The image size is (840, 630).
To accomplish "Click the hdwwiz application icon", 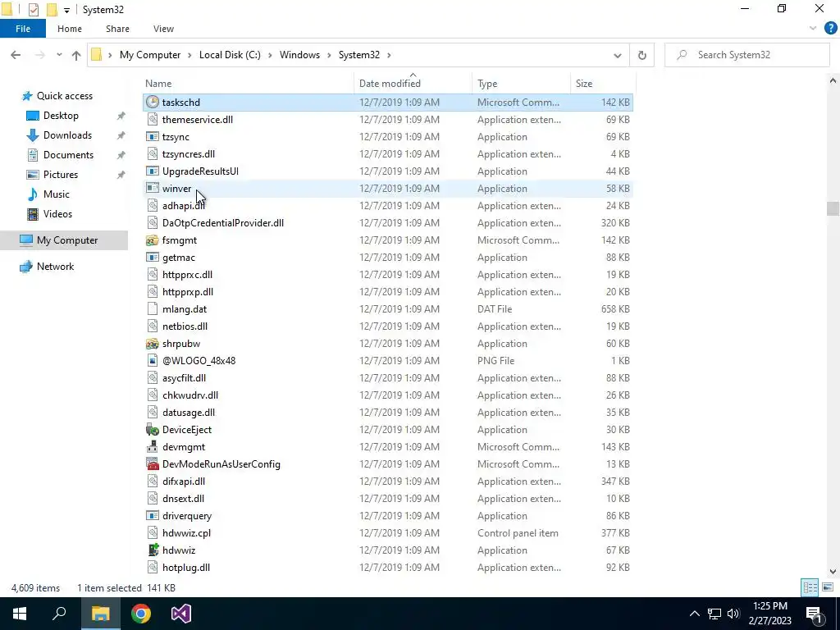I will (x=153, y=550).
